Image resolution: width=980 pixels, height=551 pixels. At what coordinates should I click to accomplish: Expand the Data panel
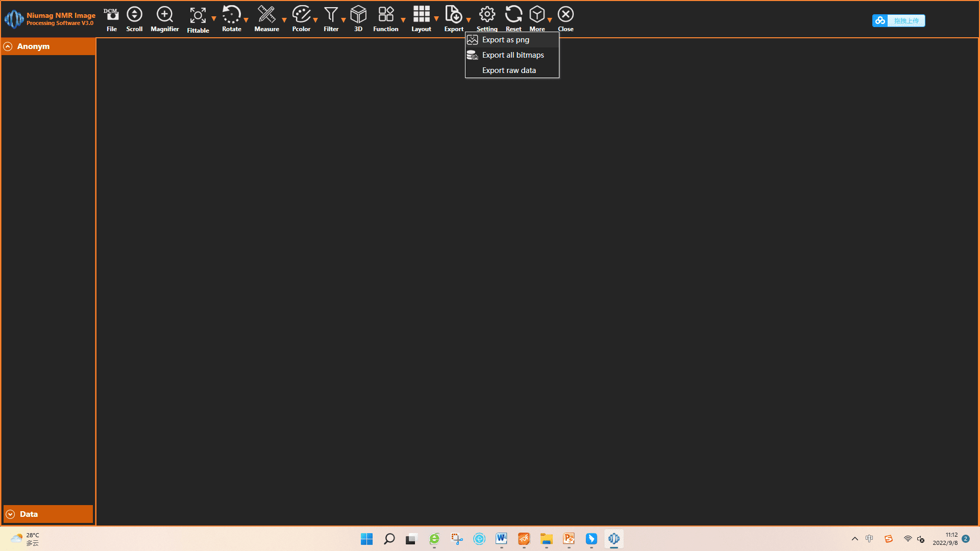[x=10, y=514]
